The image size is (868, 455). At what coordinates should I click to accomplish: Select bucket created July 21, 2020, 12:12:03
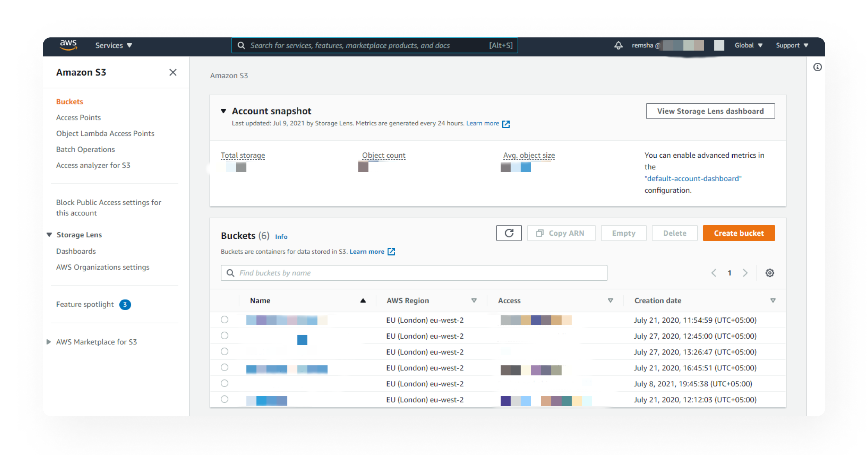pyautogui.click(x=225, y=400)
